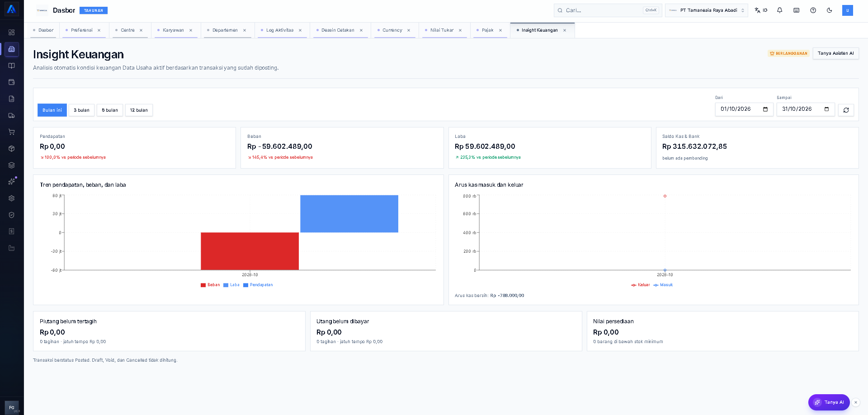Open the box package icon in sidebar
This screenshot has height=415, width=868.
pyautogui.click(x=12, y=148)
